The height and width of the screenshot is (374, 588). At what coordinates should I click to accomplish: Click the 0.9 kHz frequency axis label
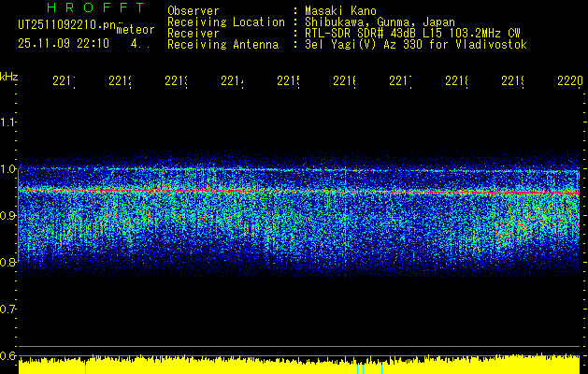point(7,216)
